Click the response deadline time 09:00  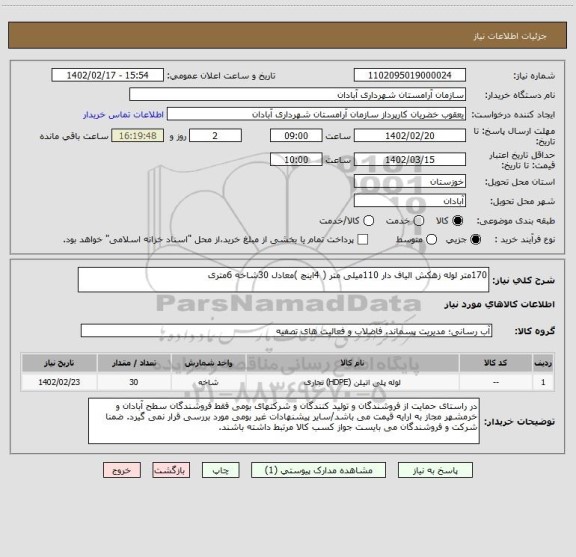(x=296, y=136)
